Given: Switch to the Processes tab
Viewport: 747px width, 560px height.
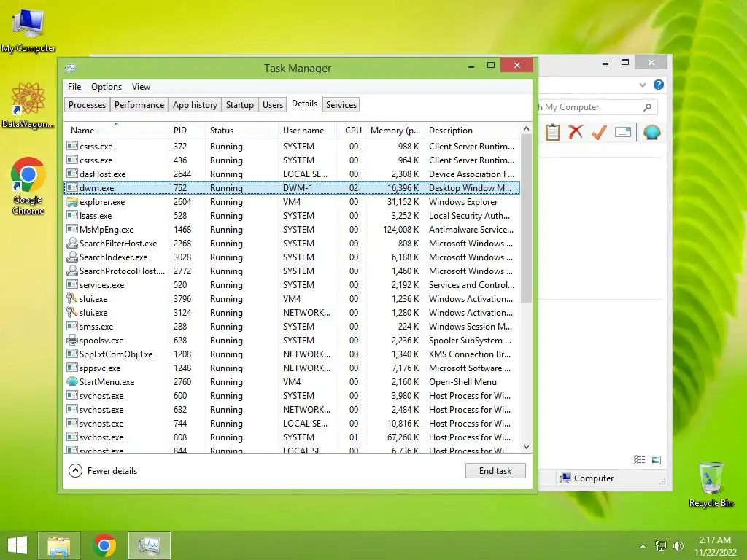Looking at the screenshot, I should tap(88, 105).
